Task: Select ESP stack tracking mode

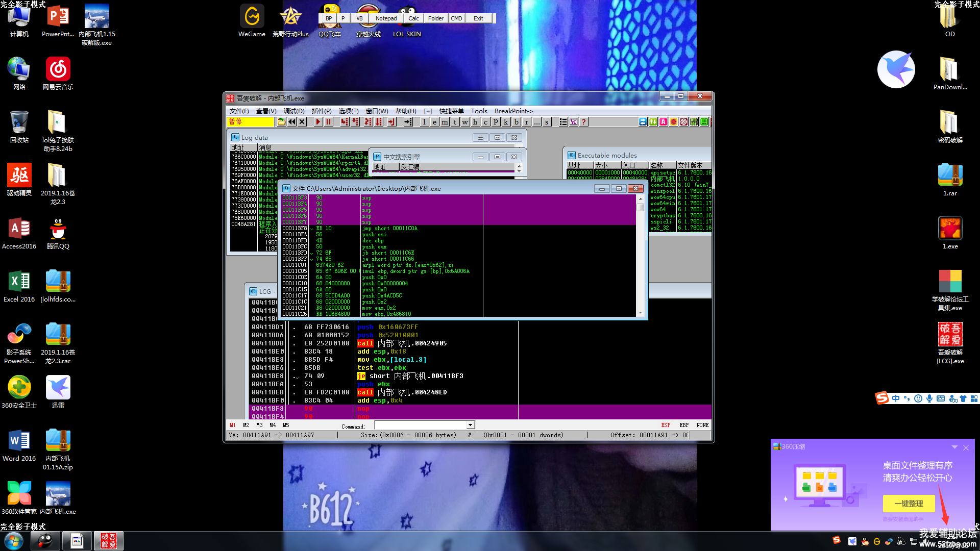Action: tap(666, 425)
